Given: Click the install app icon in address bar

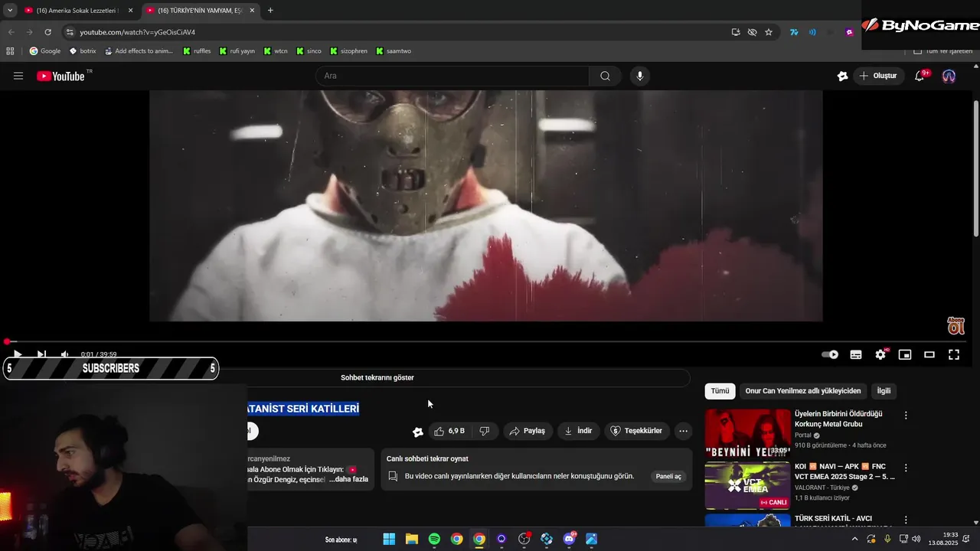Looking at the screenshot, I should tap(736, 32).
